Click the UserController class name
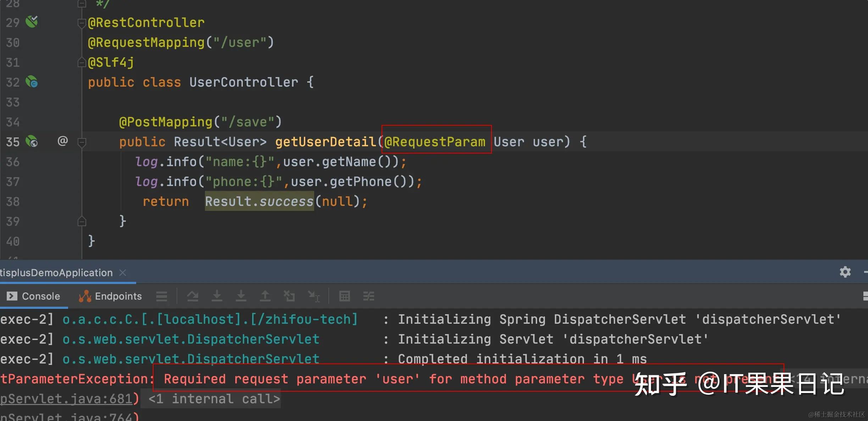868x421 pixels. point(244,82)
